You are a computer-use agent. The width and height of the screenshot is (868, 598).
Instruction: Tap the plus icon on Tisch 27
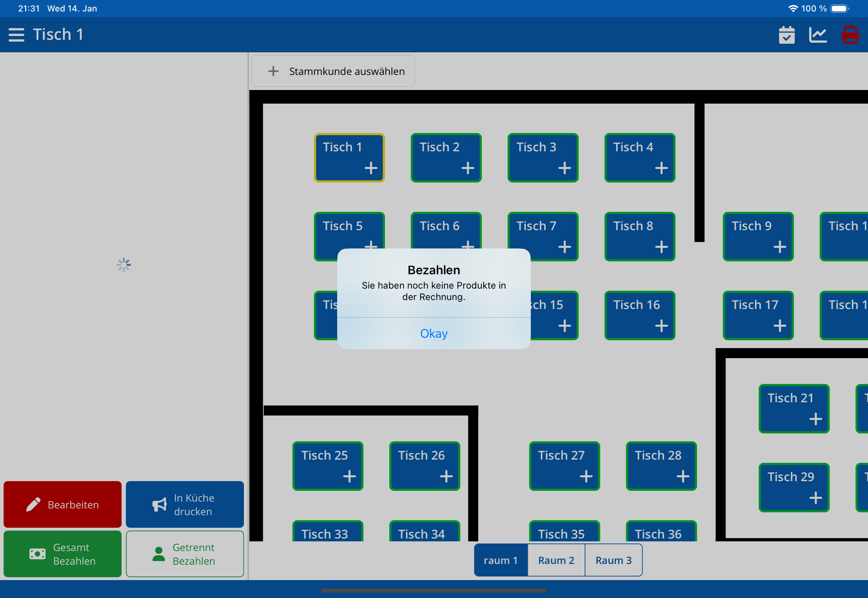(586, 476)
